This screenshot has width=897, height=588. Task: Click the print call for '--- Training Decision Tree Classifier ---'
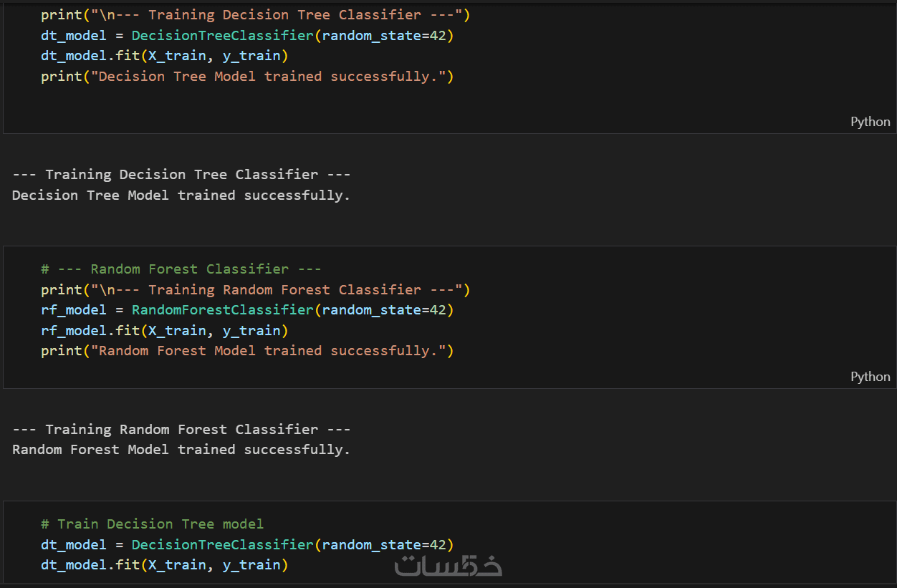click(255, 15)
